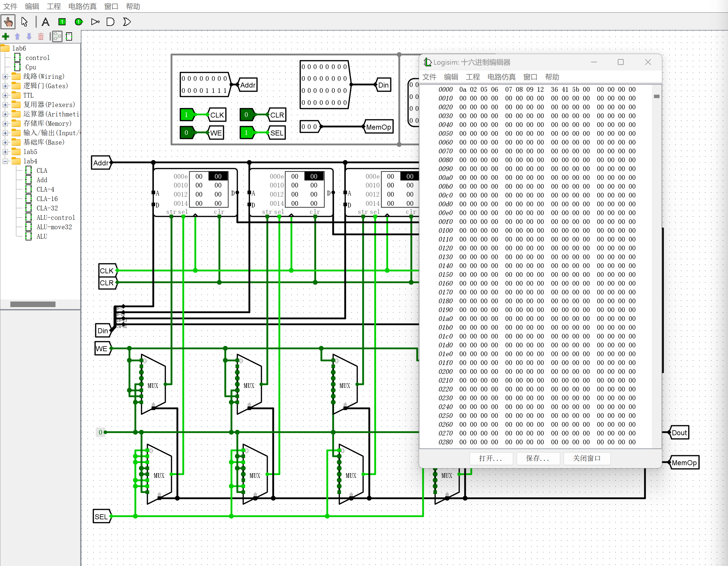728x566 pixels.
Task: Toggle the first bit of MemOp input
Action: pyautogui.click(x=303, y=127)
